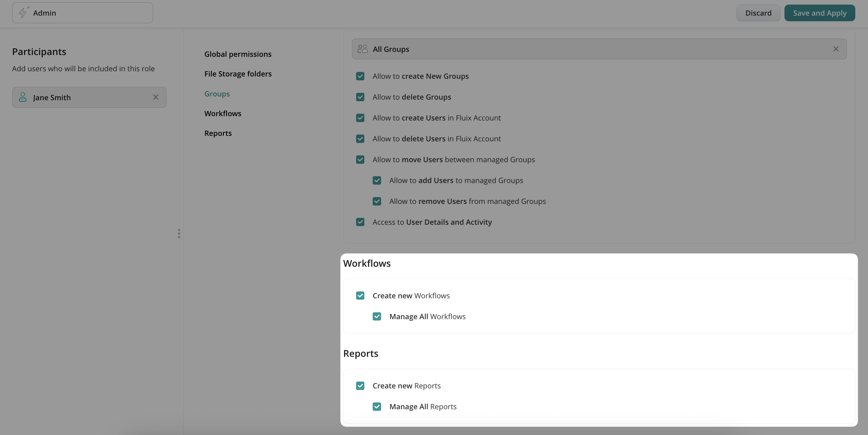Disable Create new Reports permission

[x=360, y=386]
